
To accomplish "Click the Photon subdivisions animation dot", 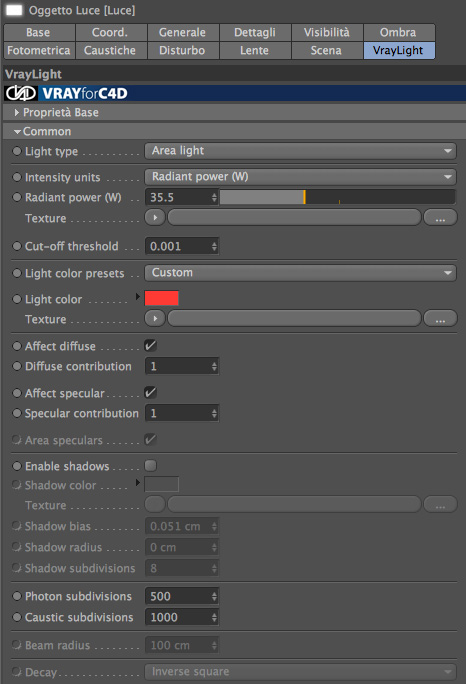I will point(17,596).
